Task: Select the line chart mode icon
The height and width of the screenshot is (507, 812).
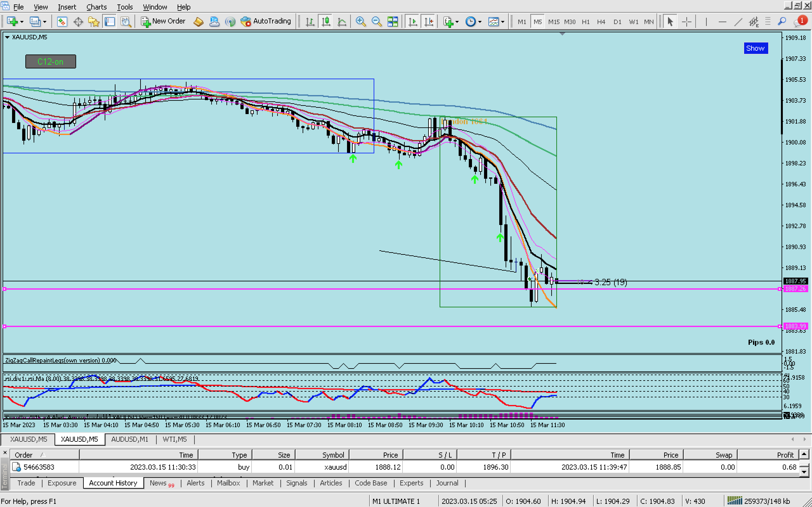Action: click(x=342, y=22)
